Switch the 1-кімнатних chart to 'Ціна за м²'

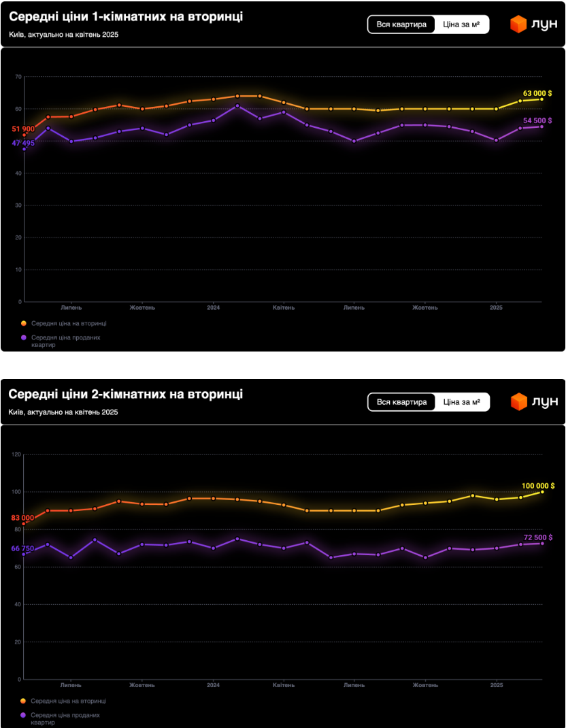point(461,24)
